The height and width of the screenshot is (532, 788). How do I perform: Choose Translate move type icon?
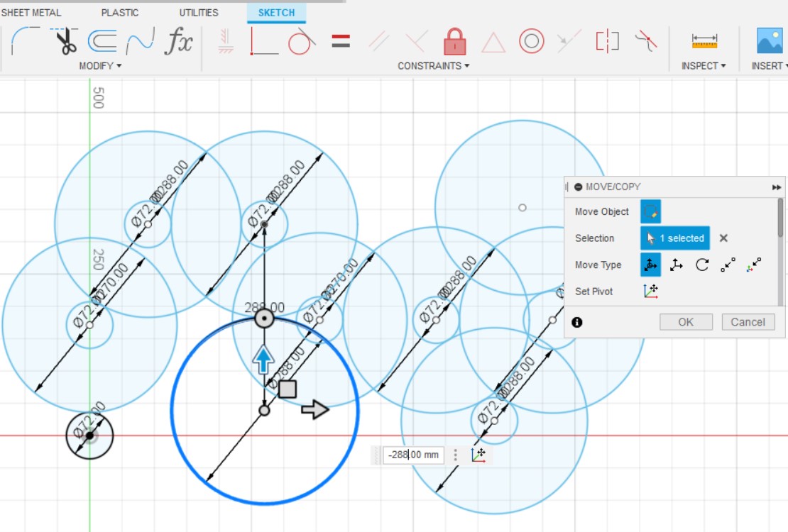(x=676, y=265)
